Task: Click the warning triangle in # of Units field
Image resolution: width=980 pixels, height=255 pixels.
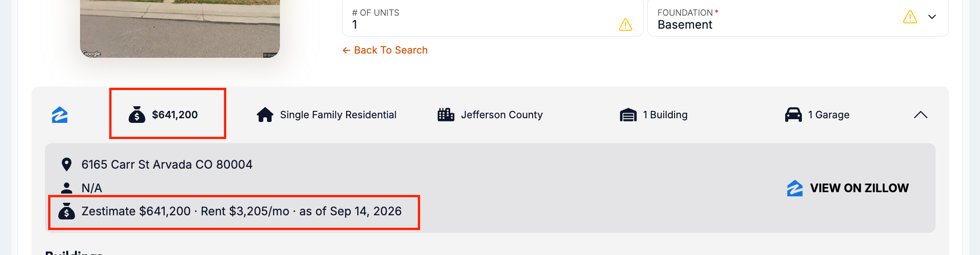Action: tap(626, 24)
